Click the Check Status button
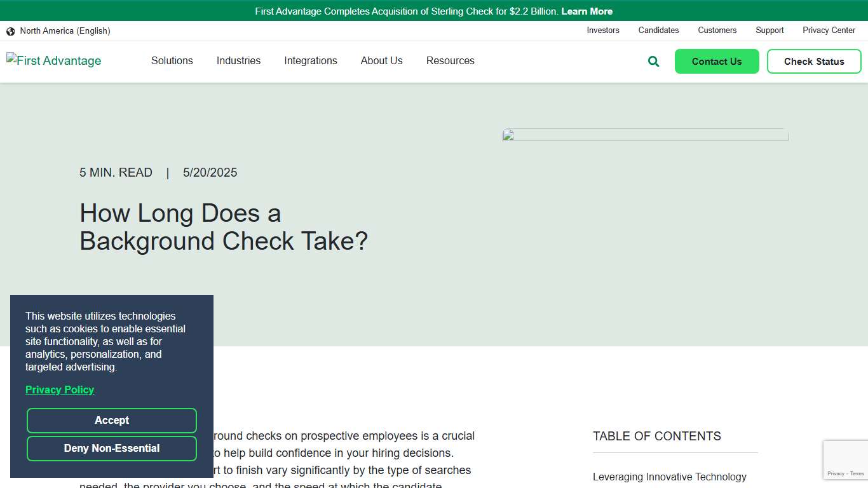Viewport: 868px width, 488px height. tap(814, 61)
